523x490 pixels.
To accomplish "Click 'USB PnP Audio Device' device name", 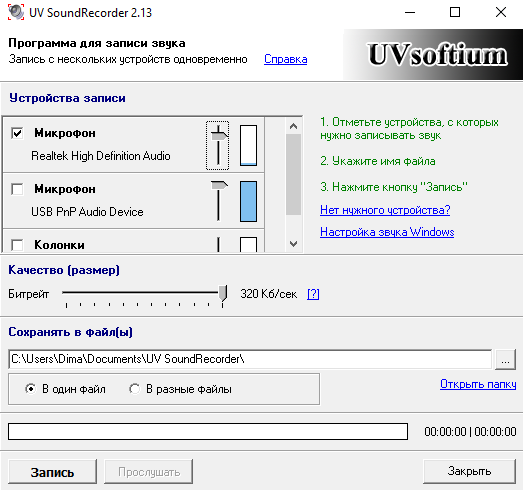I will tap(87, 212).
